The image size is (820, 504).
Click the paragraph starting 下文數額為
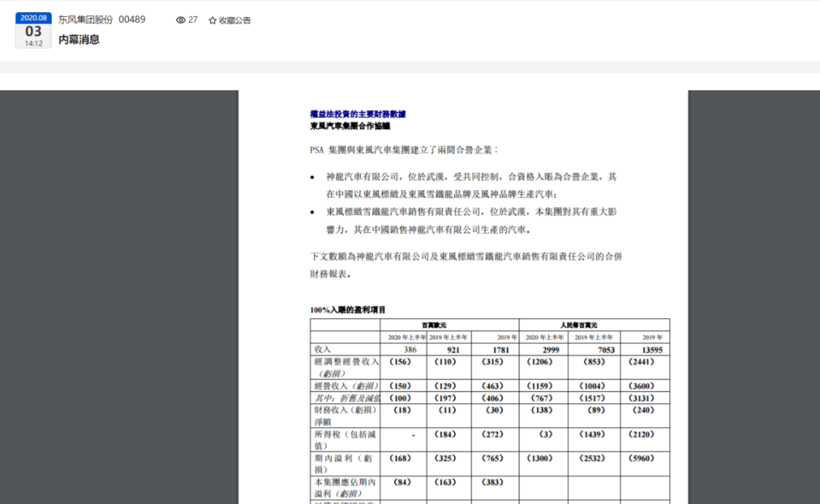[x=466, y=265]
